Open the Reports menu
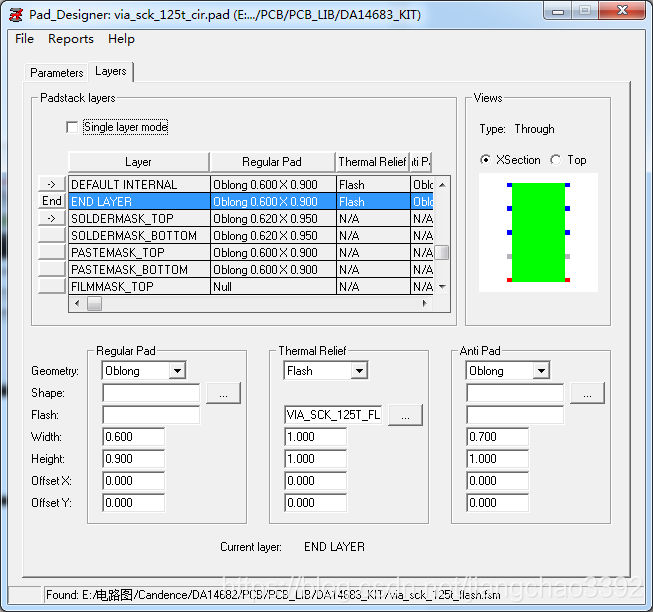The image size is (653, 612). pyautogui.click(x=71, y=39)
